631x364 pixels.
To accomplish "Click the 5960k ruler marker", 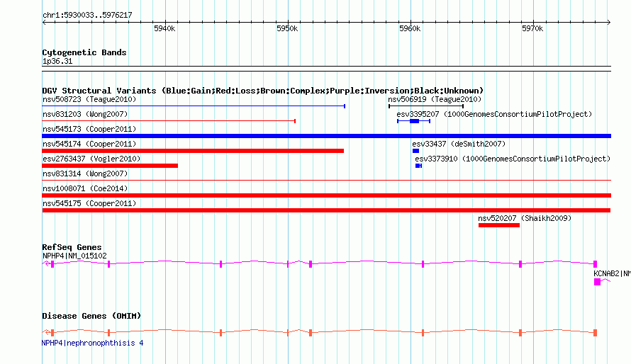I will (410, 28).
